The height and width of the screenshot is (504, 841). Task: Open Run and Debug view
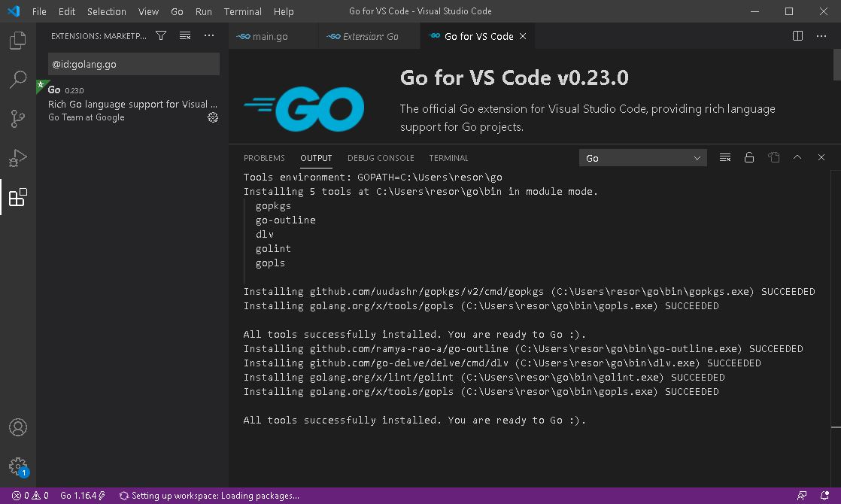coord(18,158)
